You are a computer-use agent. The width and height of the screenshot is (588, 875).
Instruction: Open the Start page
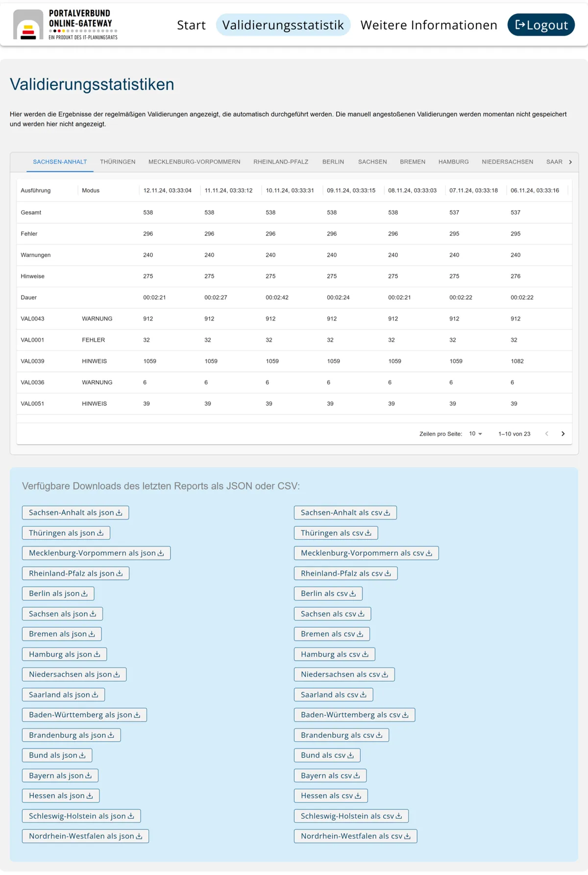point(191,25)
